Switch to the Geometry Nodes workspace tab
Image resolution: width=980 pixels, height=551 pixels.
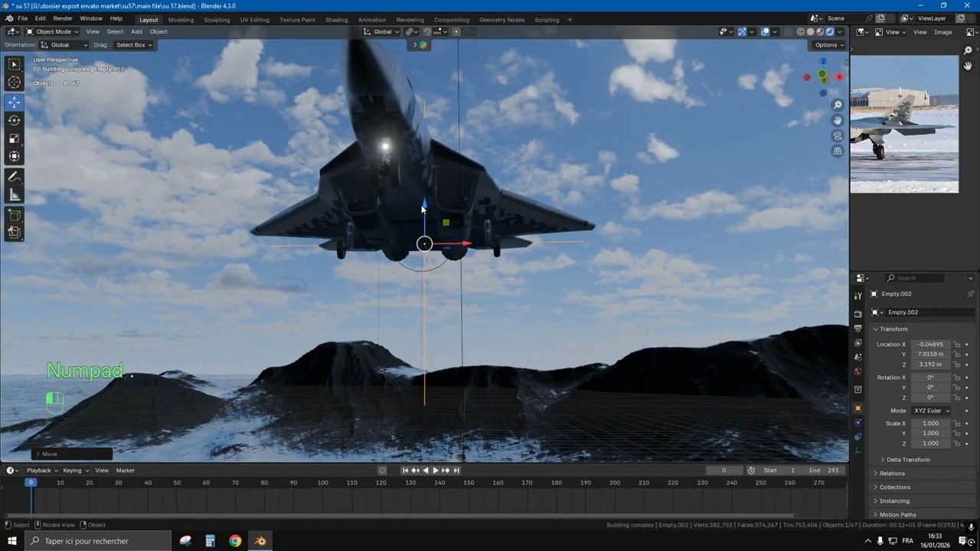click(502, 19)
